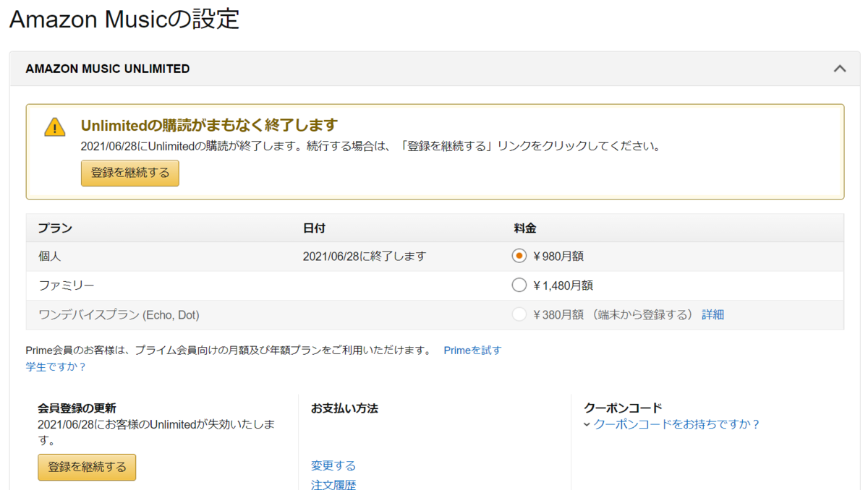Screen dimensions: 868x490
Task: Select the ファミリー ¥1,480月額 radio button
Action: 519,285
